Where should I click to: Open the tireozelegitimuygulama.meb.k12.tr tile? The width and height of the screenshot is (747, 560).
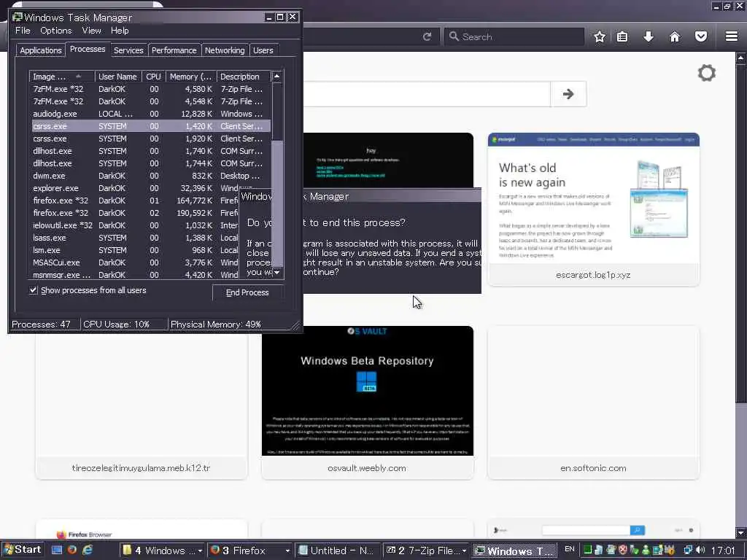[142, 405]
